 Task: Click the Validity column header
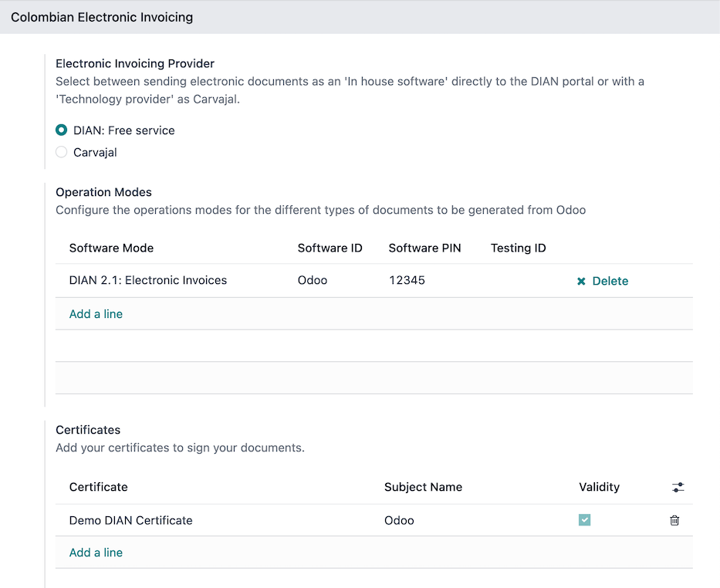click(x=599, y=487)
